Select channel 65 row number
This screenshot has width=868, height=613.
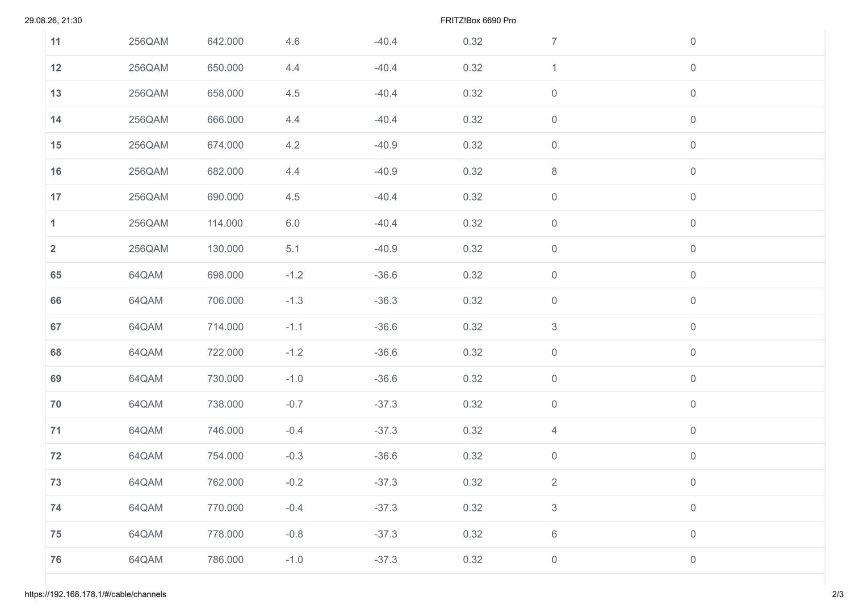pyautogui.click(x=56, y=275)
